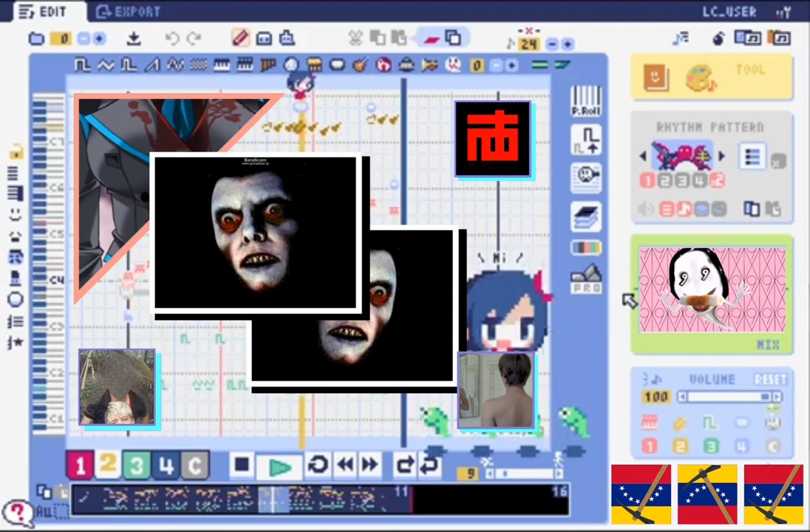Open rhythm pattern list button
810x532 pixels.
(x=752, y=156)
